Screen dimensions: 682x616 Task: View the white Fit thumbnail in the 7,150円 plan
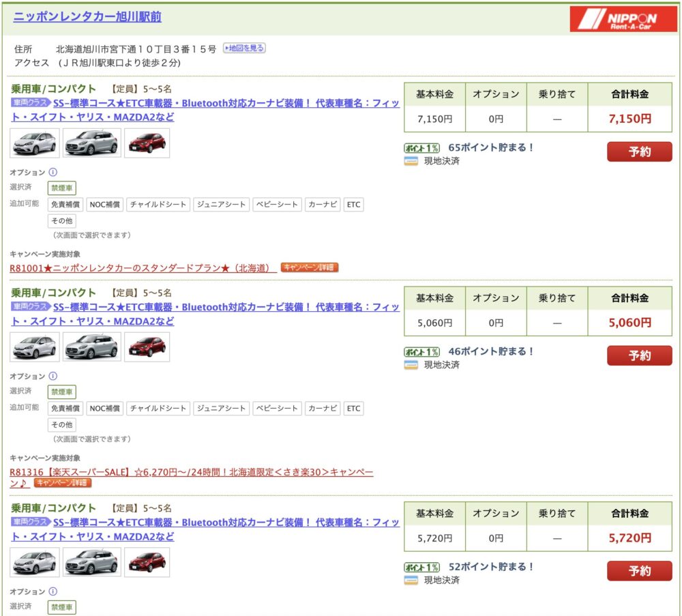35,143
